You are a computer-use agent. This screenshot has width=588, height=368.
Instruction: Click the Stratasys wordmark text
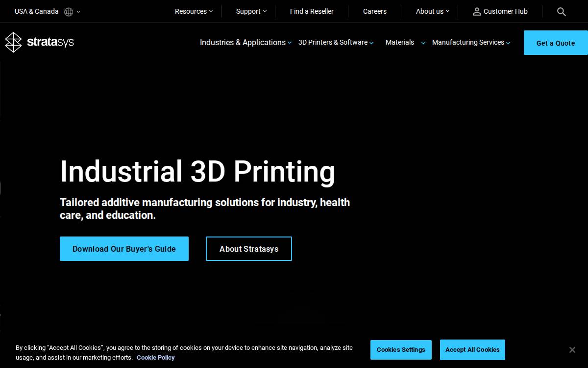[x=50, y=42]
